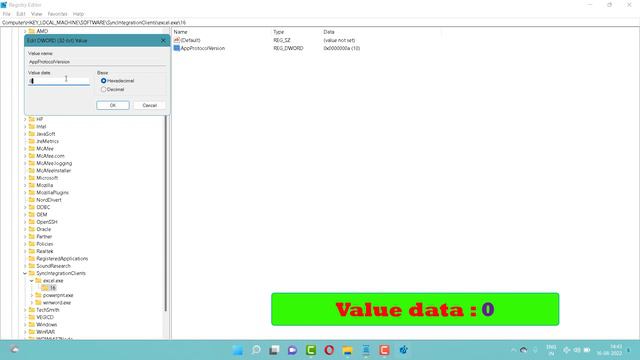
Task: Select the Hexadecimal base radio button
Action: pyautogui.click(x=104, y=81)
